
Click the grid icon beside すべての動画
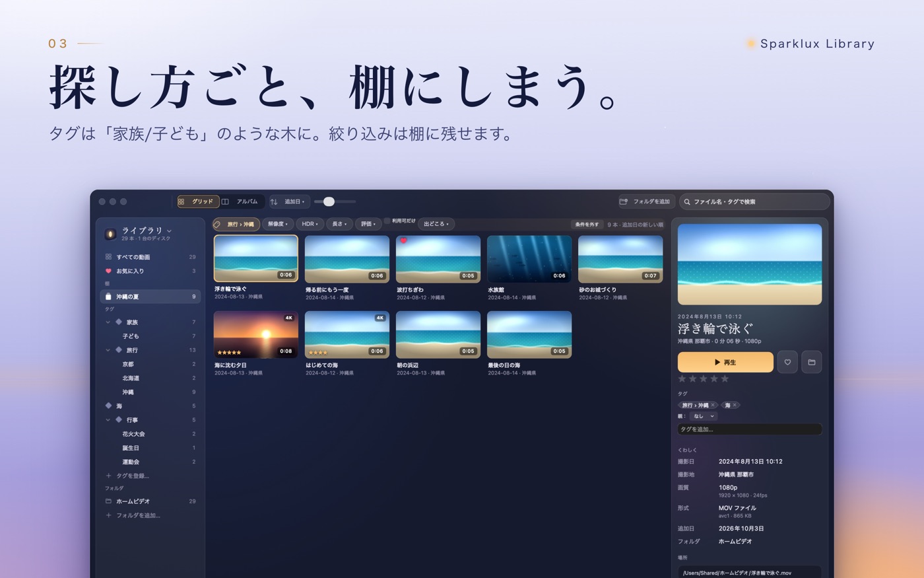(108, 257)
